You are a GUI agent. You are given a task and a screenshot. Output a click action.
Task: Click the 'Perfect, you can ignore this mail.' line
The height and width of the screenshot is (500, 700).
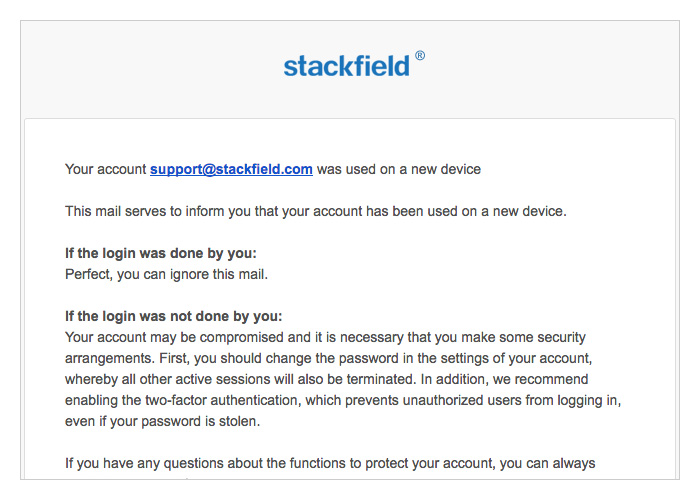(x=167, y=274)
